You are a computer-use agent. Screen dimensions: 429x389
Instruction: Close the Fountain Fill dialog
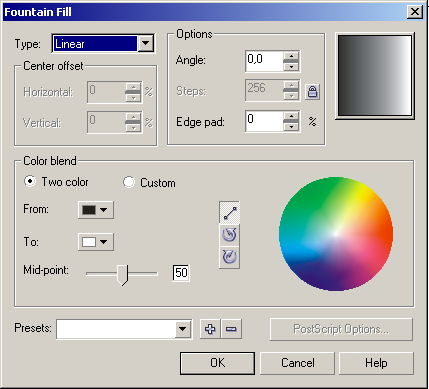point(415,12)
